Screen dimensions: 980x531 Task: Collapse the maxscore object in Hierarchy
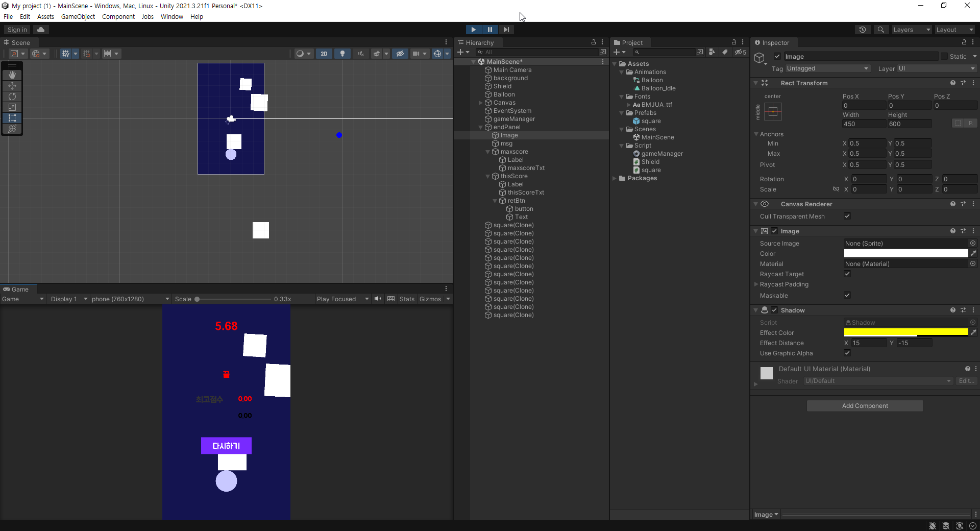[488, 152]
